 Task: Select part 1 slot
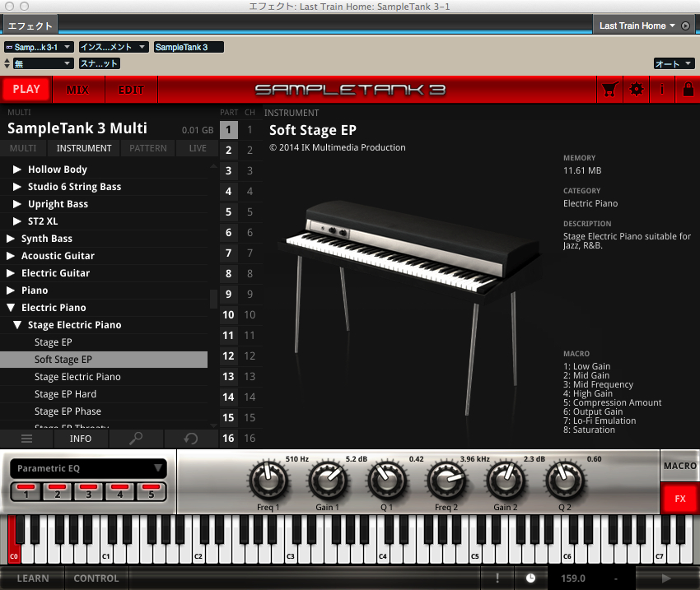click(229, 130)
